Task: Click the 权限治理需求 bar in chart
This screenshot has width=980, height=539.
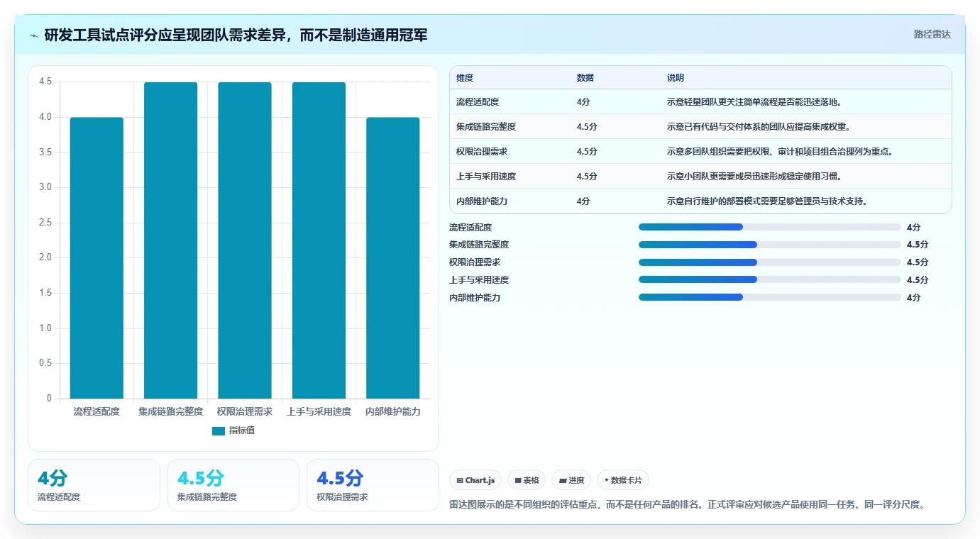Action: click(x=245, y=240)
